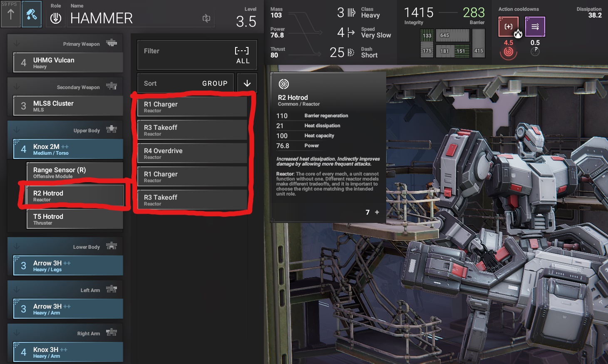Click the 175 integrity block
Image resolution: width=608 pixels, height=364 pixels.
coord(427,51)
